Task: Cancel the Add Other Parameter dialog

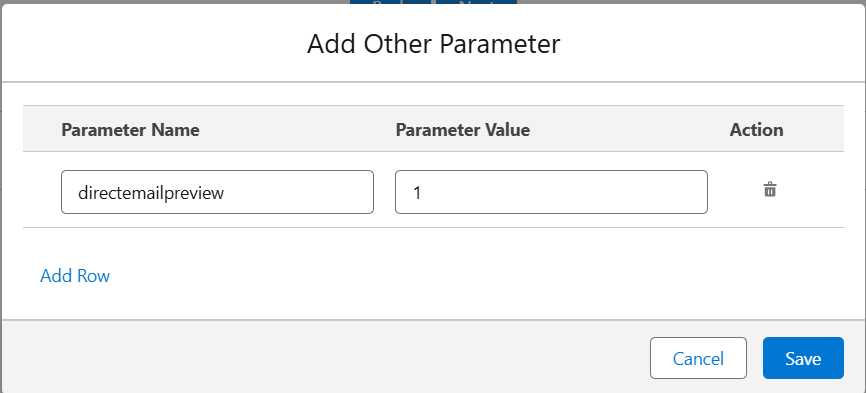Action: point(698,358)
